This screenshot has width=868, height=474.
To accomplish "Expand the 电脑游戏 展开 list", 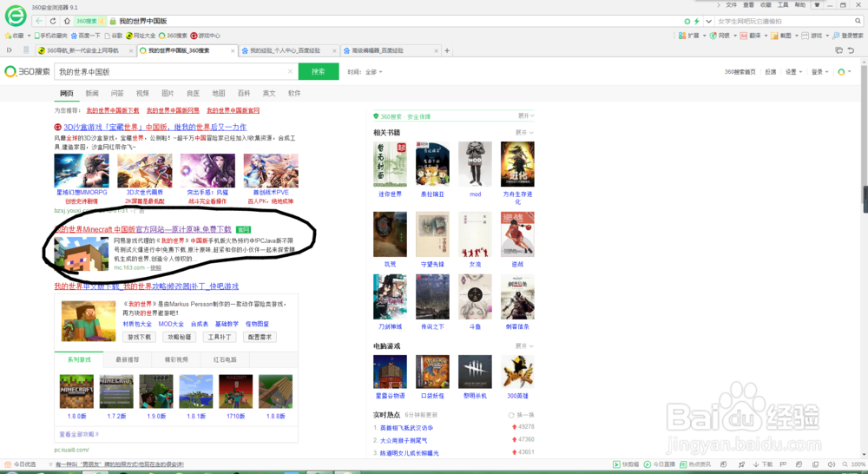I will click(524, 346).
